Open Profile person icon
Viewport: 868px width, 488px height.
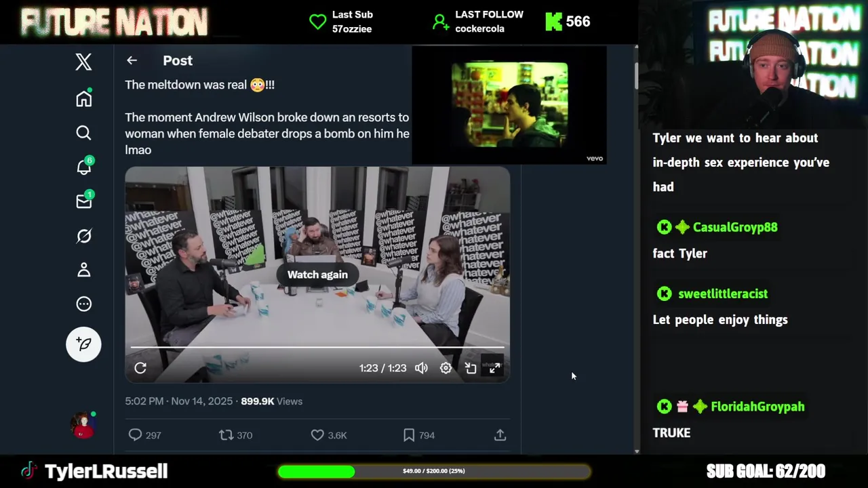83,270
